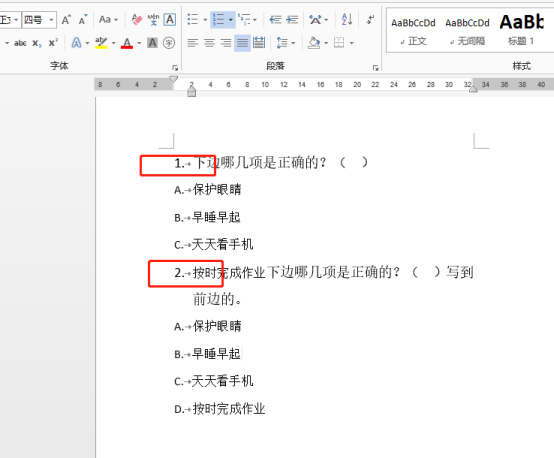Toggle strikethrough abc formatting
The width and height of the screenshot is (554, 458).
click(x=20, y=43)
